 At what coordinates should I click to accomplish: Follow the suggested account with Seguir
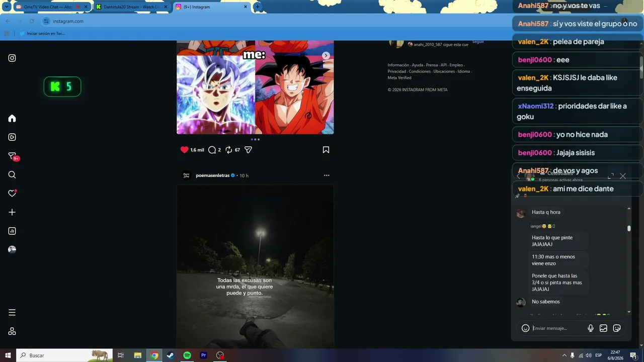478,42
